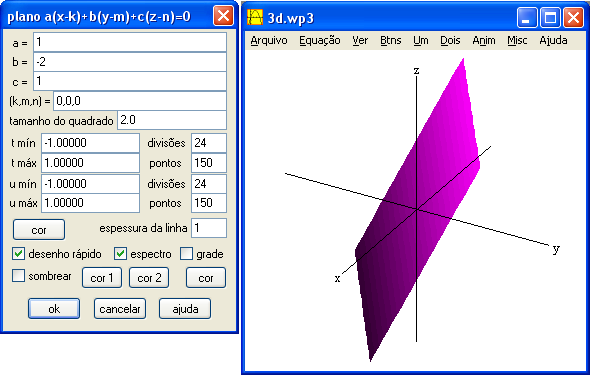
Task: Open the Anim menu
Action: (484, 40)
